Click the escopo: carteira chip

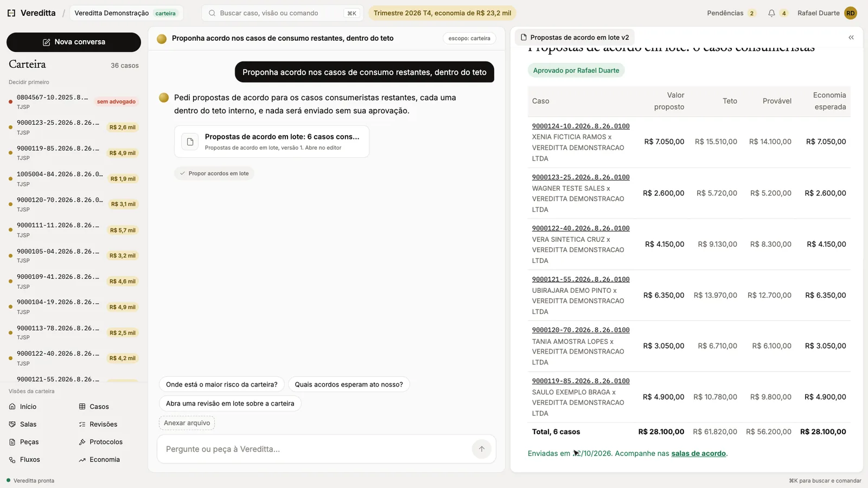469,38
